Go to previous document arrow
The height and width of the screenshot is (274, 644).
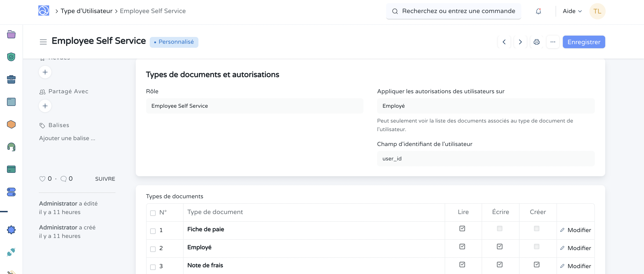(x=504, y=42)
